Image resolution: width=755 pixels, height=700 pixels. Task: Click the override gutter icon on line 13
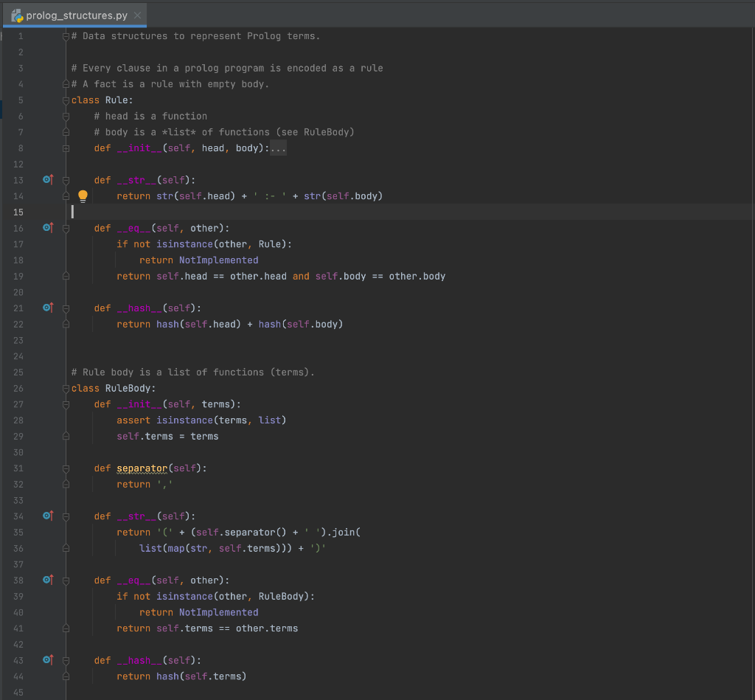click(48, 180)
